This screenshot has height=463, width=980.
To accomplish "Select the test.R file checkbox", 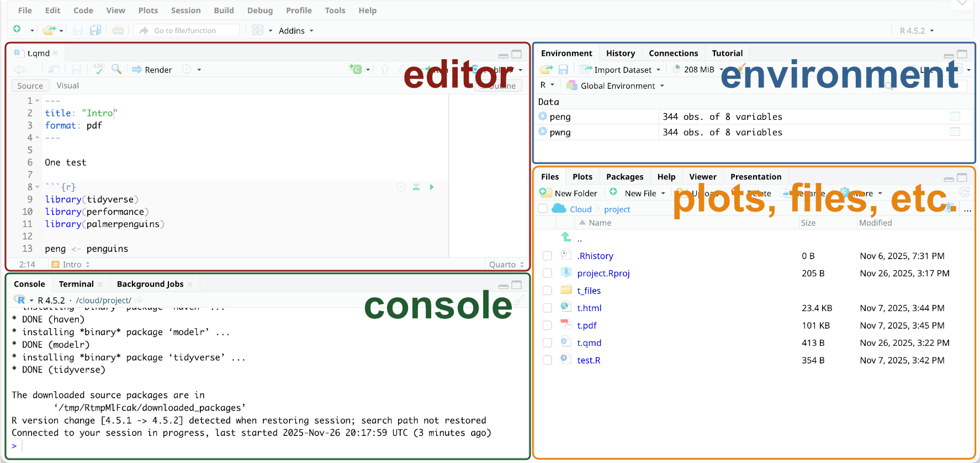I will click(547, 360).
